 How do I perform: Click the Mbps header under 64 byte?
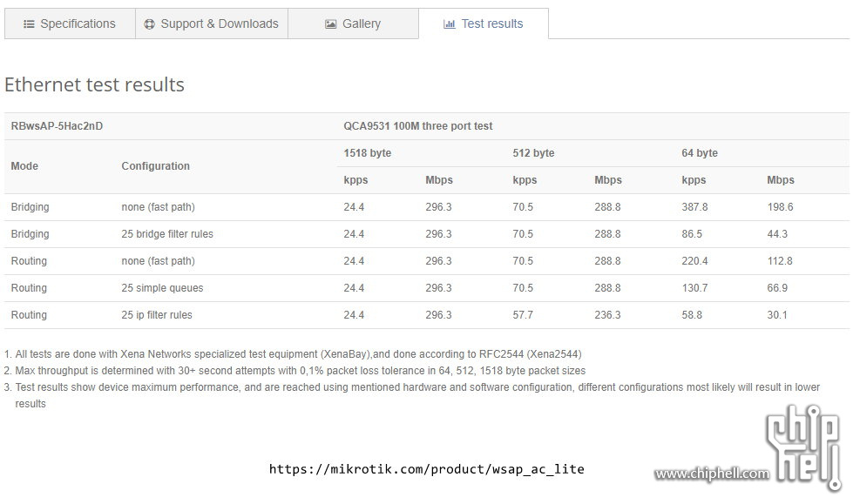tap(781, 180)
